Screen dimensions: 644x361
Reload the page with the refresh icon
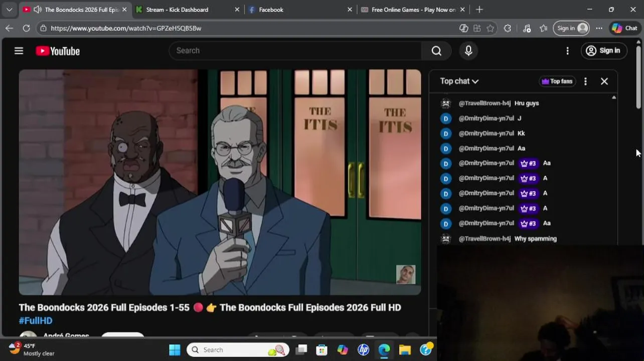26,28
